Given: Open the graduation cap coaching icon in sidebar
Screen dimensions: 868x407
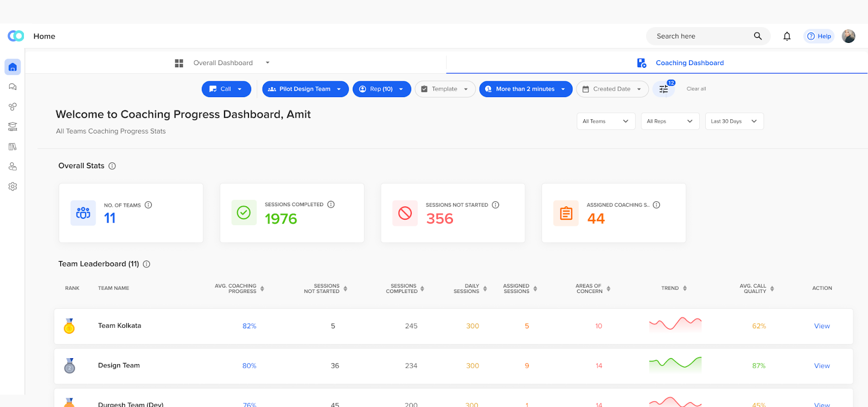Looking at the screenshot, I should click(x=12, y=126).
